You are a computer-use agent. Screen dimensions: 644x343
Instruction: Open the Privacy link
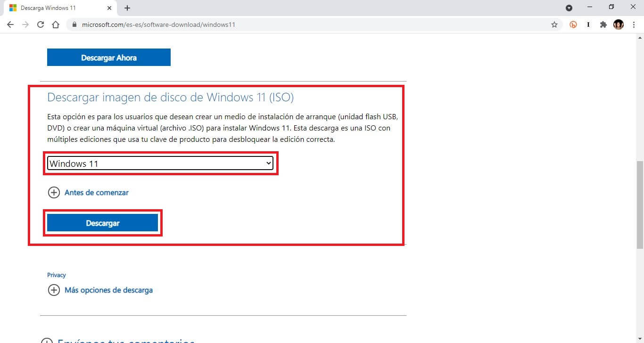57,275
